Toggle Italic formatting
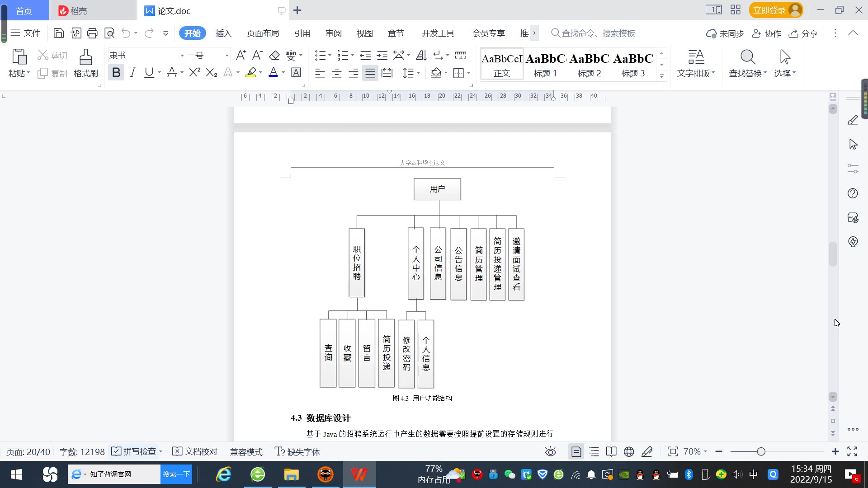868x488 pixels. (x=132, y=72)
